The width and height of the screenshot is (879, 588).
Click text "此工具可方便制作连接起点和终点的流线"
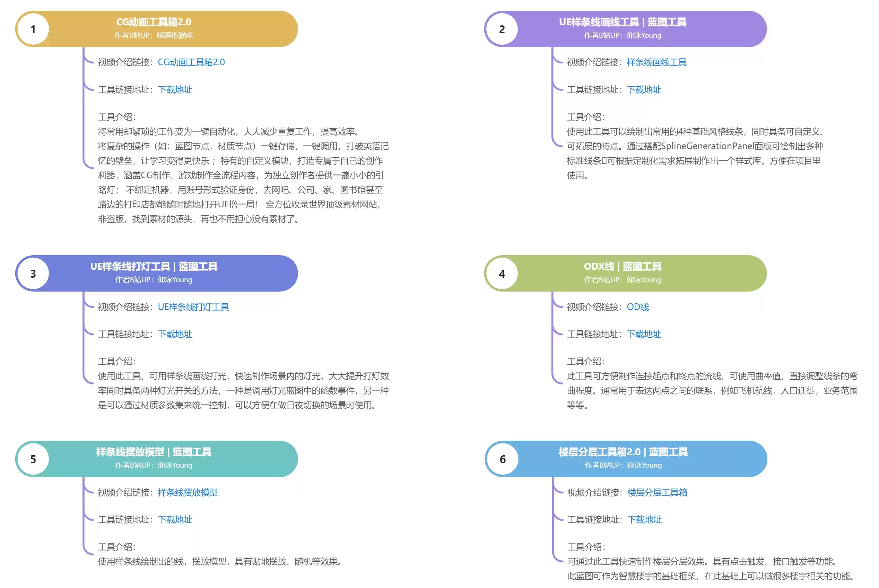pos(644,376)
